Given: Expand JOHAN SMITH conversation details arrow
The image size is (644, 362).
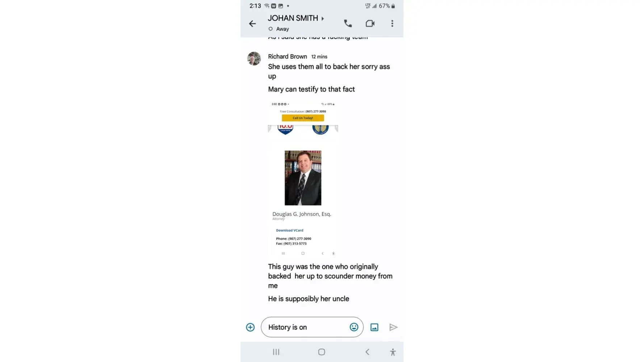Looking at the screenshot, I should pyautogui.click(x=322, y=18).
